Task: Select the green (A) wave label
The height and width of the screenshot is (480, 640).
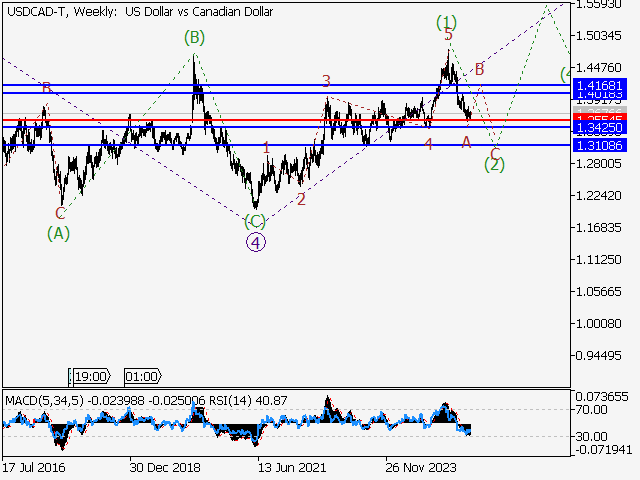Action: click(59, 233)
